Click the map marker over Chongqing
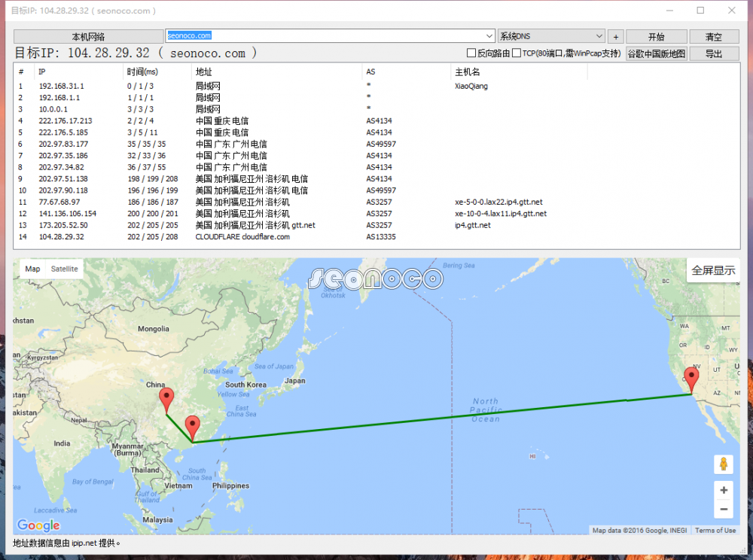The height and width of the screenshot is (560, 753). [166, 399]
